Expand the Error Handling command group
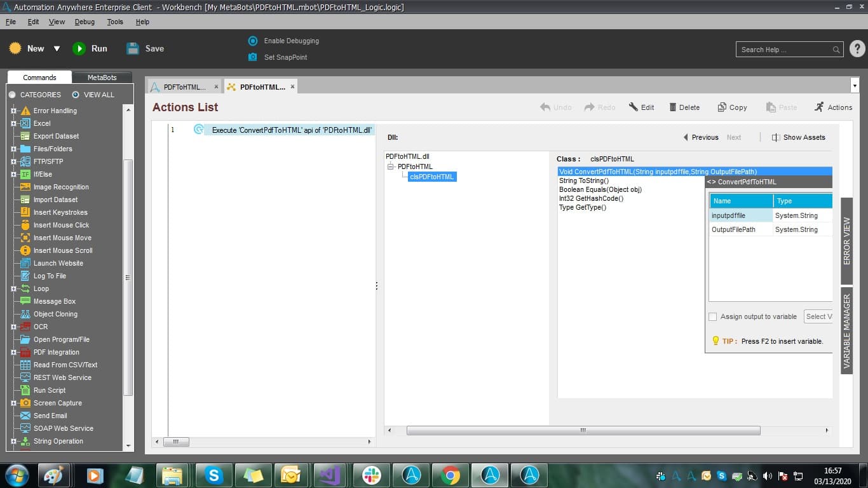 point(13,111)
